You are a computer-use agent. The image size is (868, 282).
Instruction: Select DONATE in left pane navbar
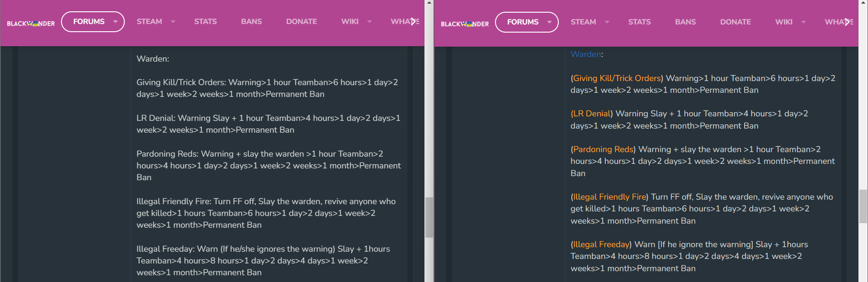pyautogui.click(x=302, y=22)
